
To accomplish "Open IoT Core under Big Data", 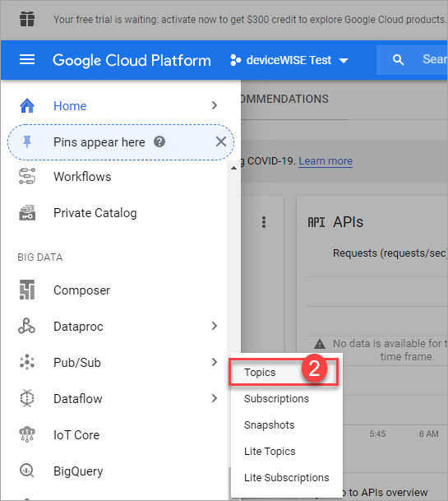I will point(76,435).
